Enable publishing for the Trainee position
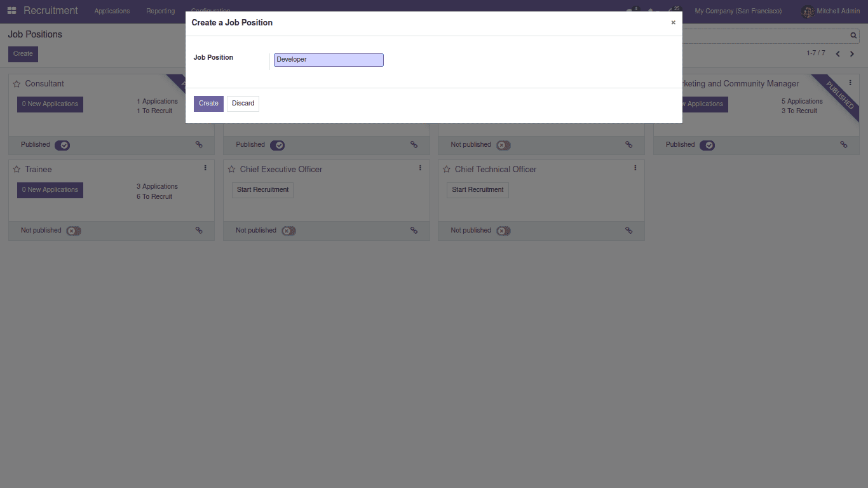 point(74,231)
